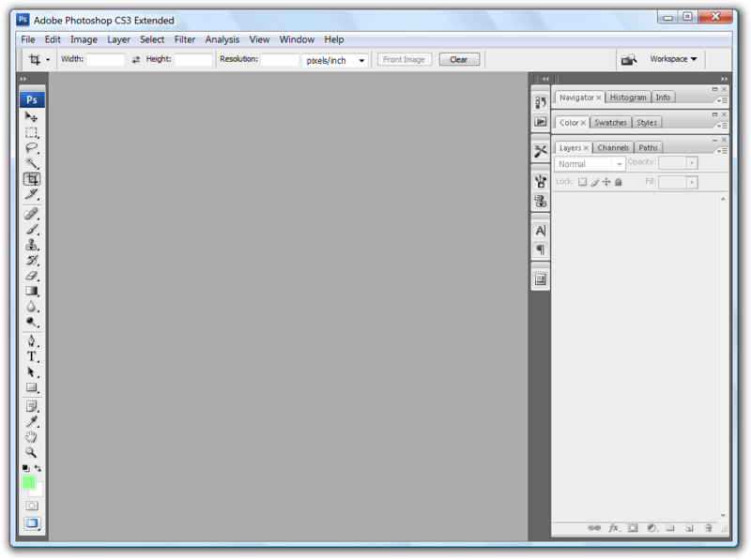Open the Layers panel options menu
Viewport: 751px width, 560px height.
[722, 151]
